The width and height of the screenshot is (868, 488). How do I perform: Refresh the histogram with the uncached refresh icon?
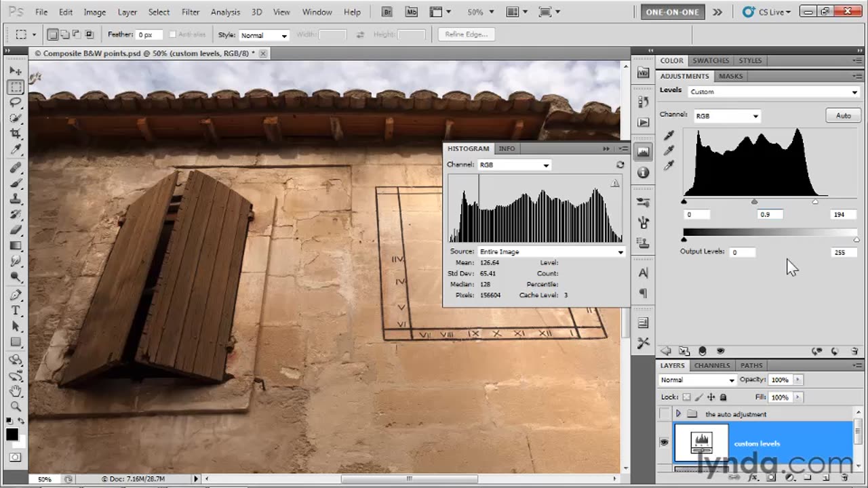point(620,165)
